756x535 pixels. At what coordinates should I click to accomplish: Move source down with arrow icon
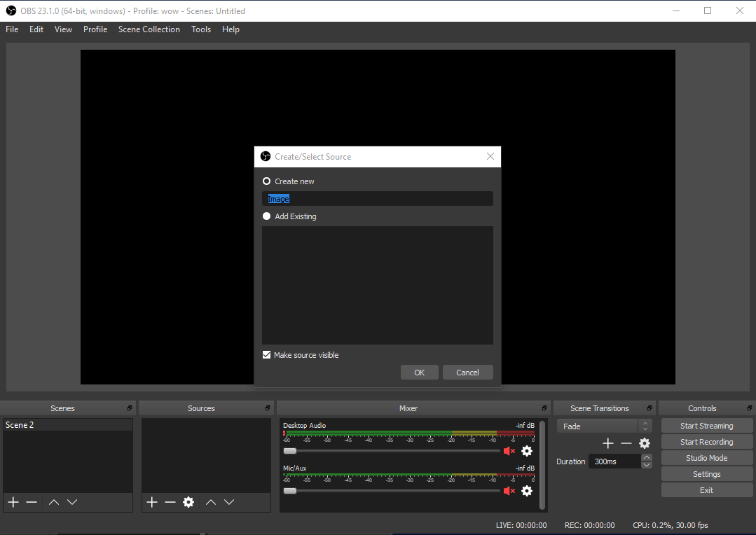click(229, 502)
